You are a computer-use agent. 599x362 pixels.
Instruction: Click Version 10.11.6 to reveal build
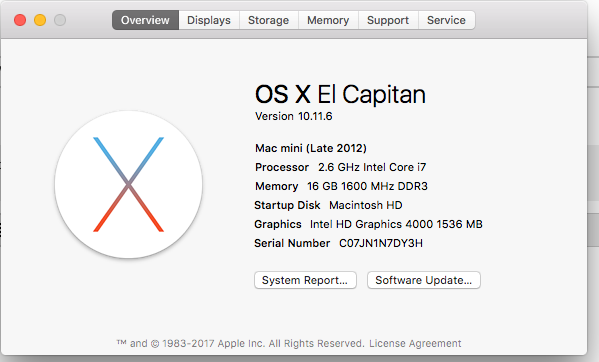pos(293,116)
